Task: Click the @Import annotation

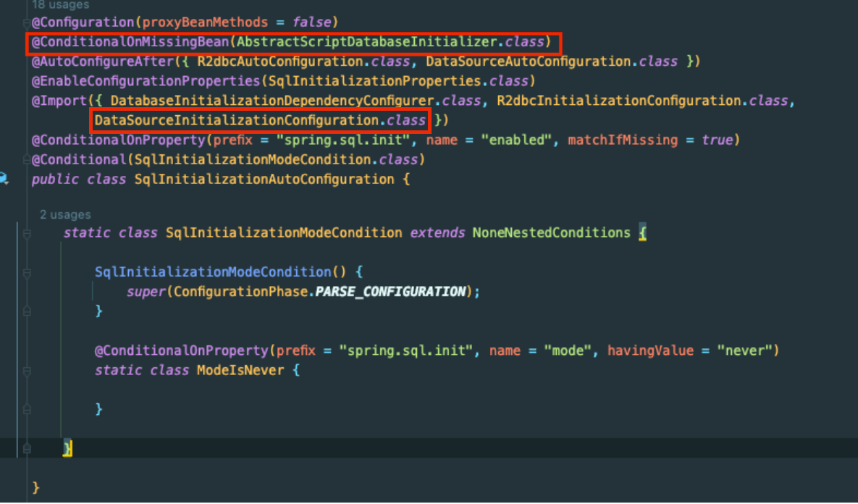Action: tap(59, 101)
